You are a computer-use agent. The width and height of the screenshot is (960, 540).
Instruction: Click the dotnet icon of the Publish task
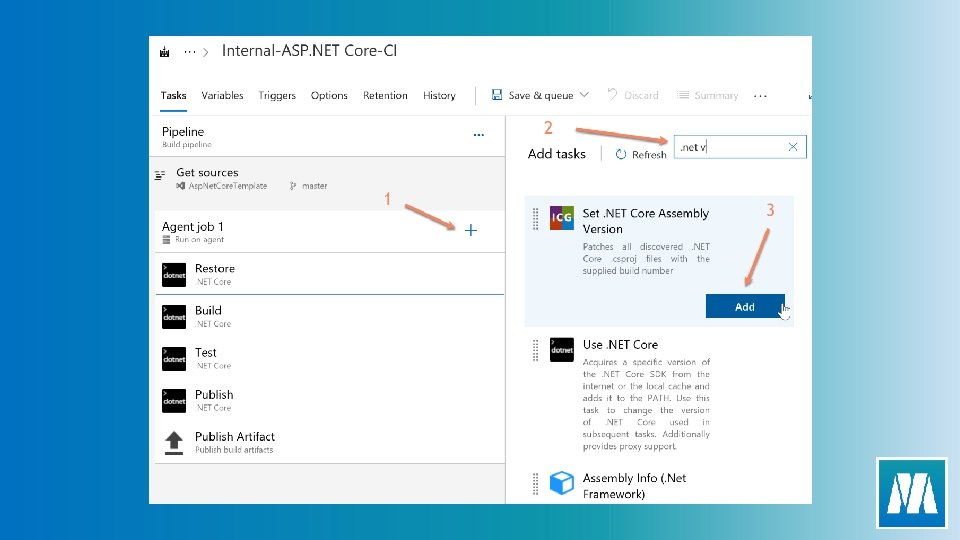pyautogui.click(x=174, y=401)
